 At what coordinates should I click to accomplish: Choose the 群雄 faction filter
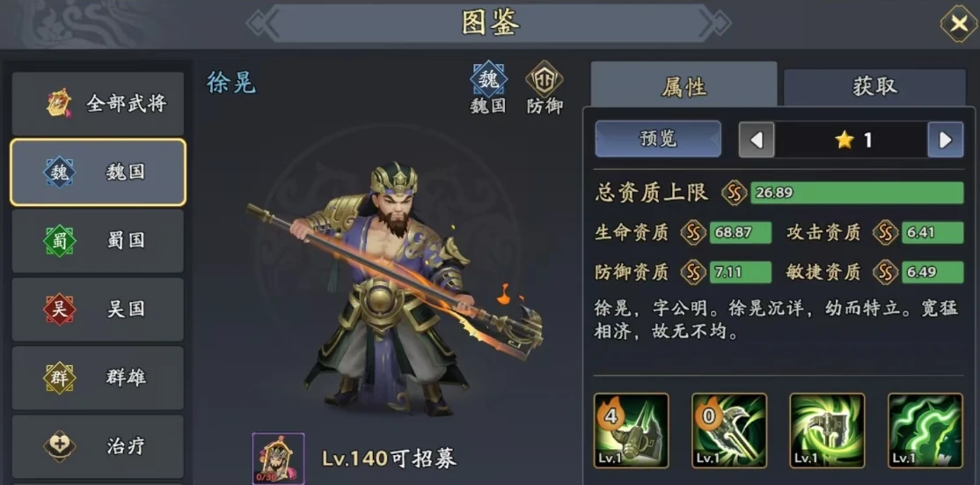click(99, 378)
